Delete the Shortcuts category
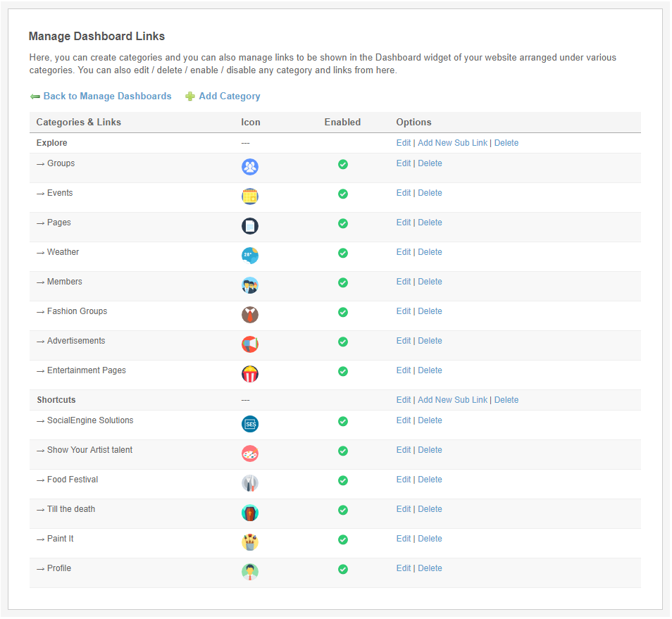This screenshot has height=619, width=672. (x=506, y=400)
